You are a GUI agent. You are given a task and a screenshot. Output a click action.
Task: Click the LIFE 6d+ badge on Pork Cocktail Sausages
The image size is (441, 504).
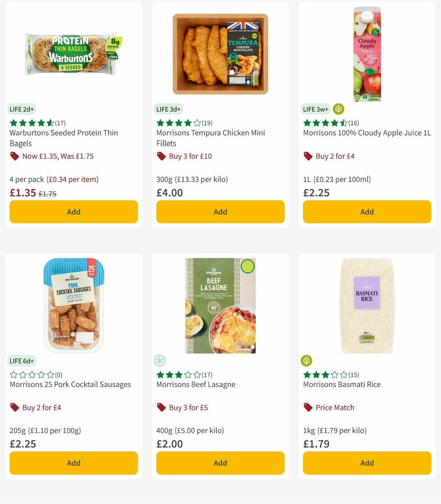click(x=22, y=361)
